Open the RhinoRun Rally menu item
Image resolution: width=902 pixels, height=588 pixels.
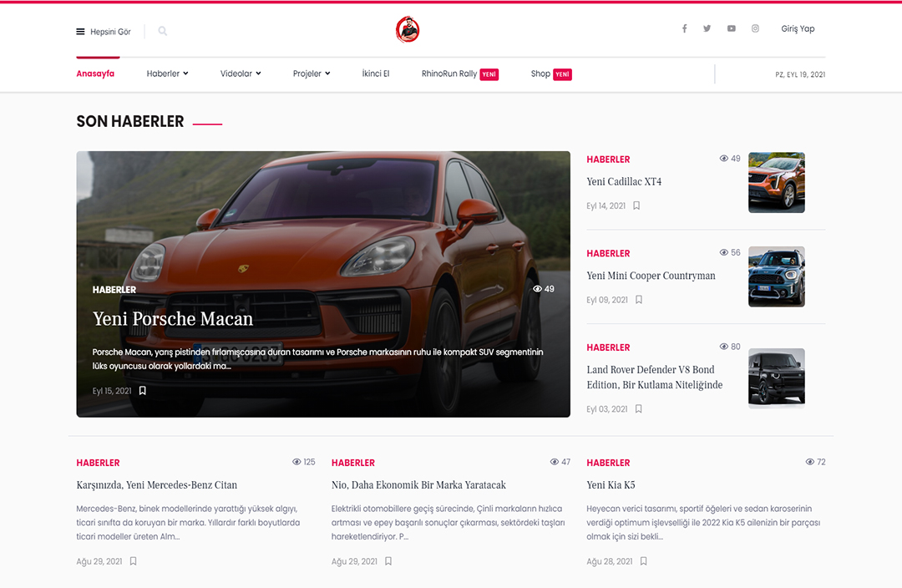(x=449, y=73)
